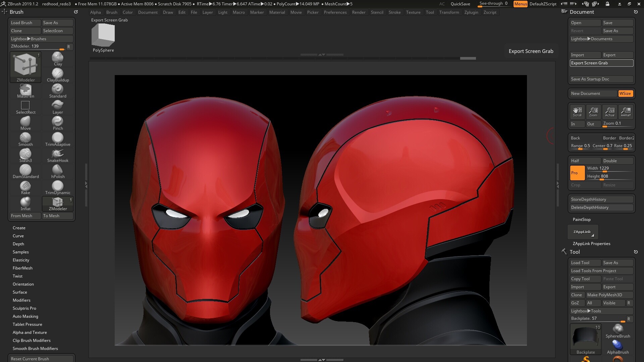Choose the MaskPen brush
The width and height of the screenshot is (644, 362).
click(x=25, y=91)
